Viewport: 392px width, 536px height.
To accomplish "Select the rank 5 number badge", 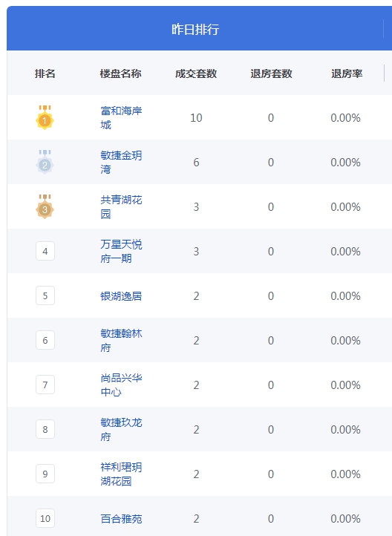I will click(45, 295).
